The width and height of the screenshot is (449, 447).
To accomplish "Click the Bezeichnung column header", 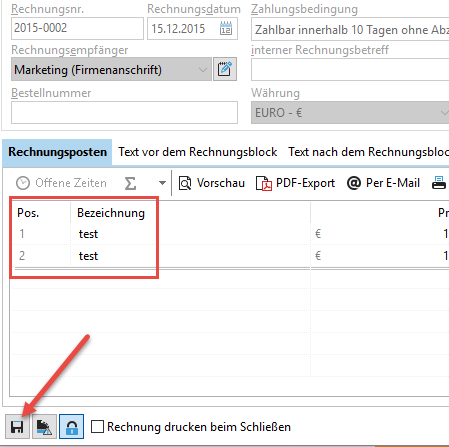I will pyautogui.click(x=111, y=213).
